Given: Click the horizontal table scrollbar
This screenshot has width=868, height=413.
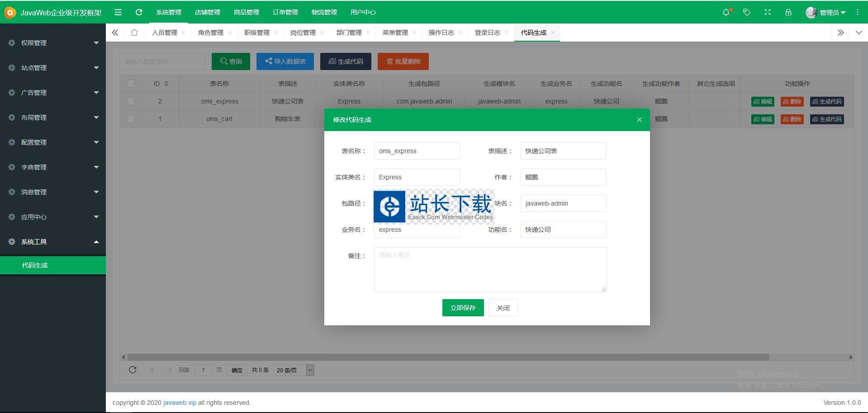Looking at the screenshot, I should click(x=448, y=357).
